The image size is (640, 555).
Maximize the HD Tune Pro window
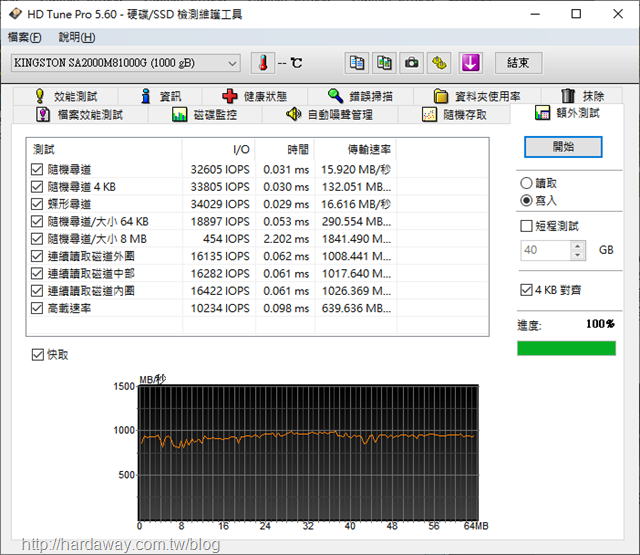[576, 14]
